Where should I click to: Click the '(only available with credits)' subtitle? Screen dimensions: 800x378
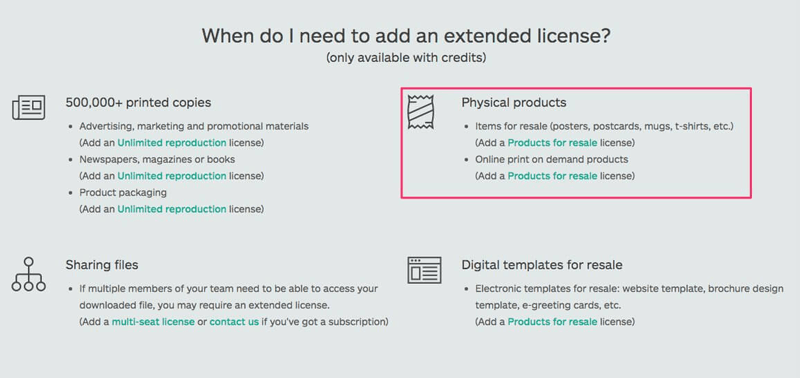(406, 58)
